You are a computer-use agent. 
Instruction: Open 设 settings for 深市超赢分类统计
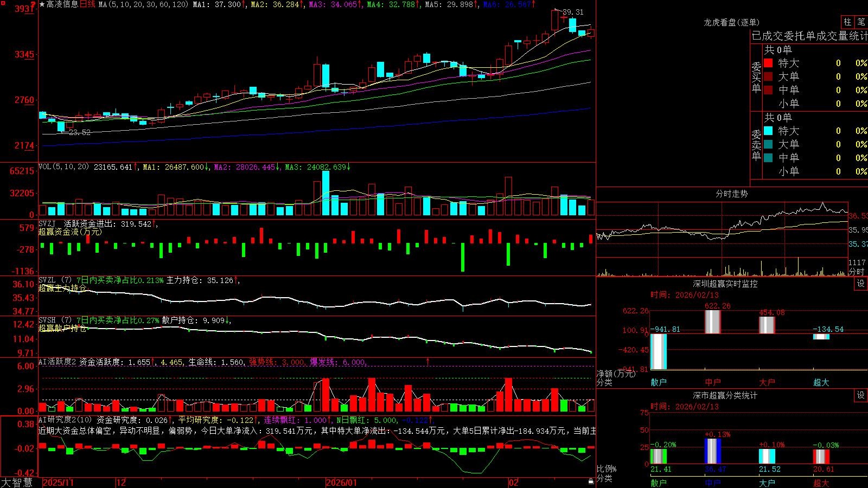(860, 395)
